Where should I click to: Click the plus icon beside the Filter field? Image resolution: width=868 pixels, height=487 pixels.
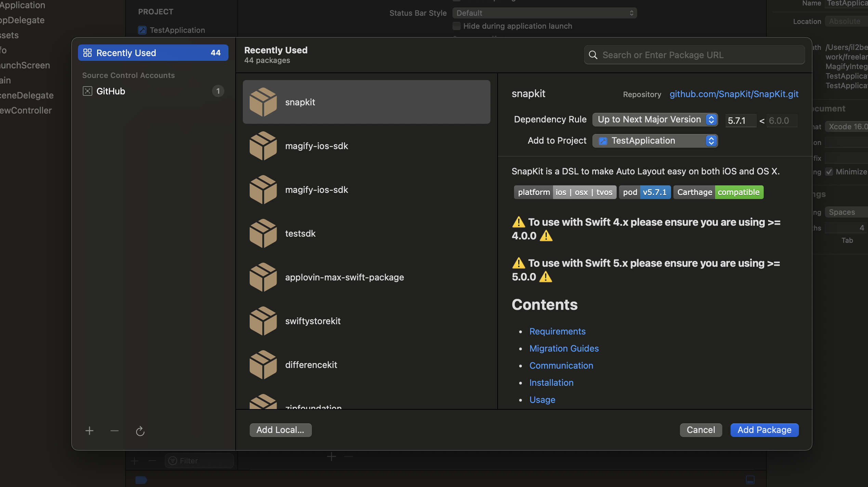coord(134,461)
